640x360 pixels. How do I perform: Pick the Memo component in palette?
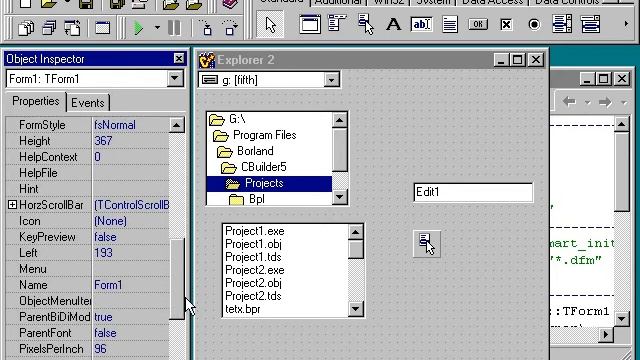click(450, 24)
